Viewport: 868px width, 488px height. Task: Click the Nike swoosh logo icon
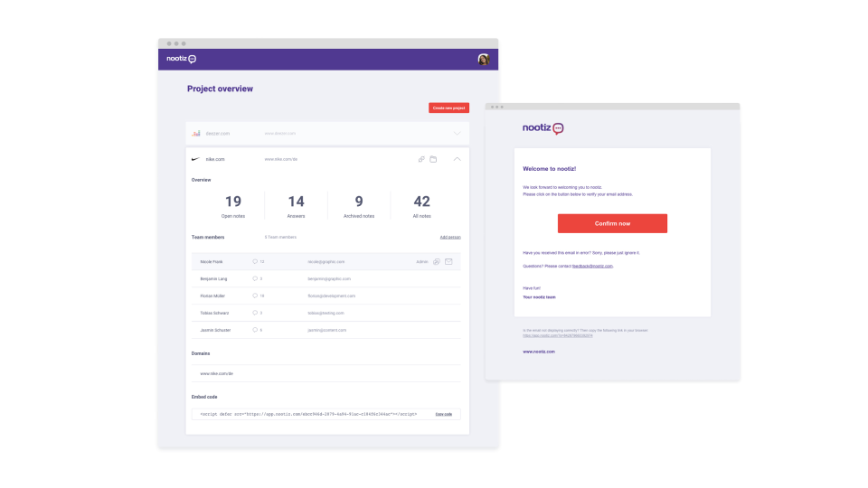click(x=195, y=159)
